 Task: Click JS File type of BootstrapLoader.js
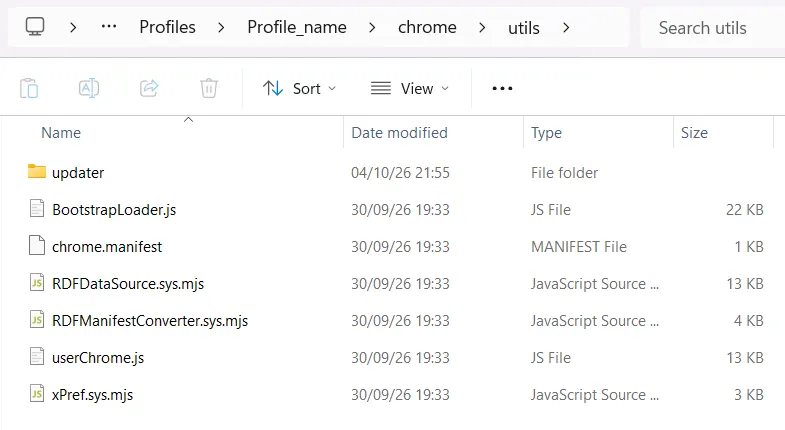(551, 210)
